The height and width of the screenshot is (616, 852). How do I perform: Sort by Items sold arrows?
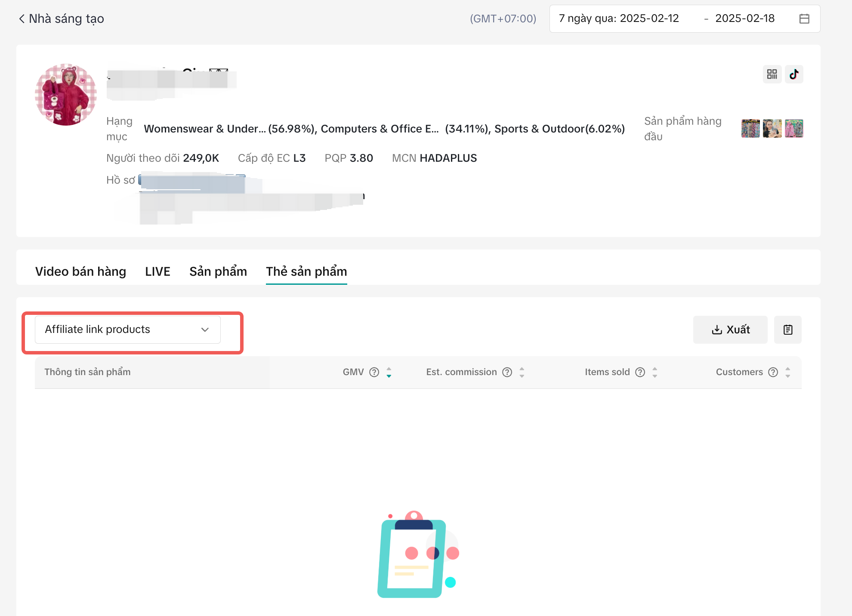point(655,372)
